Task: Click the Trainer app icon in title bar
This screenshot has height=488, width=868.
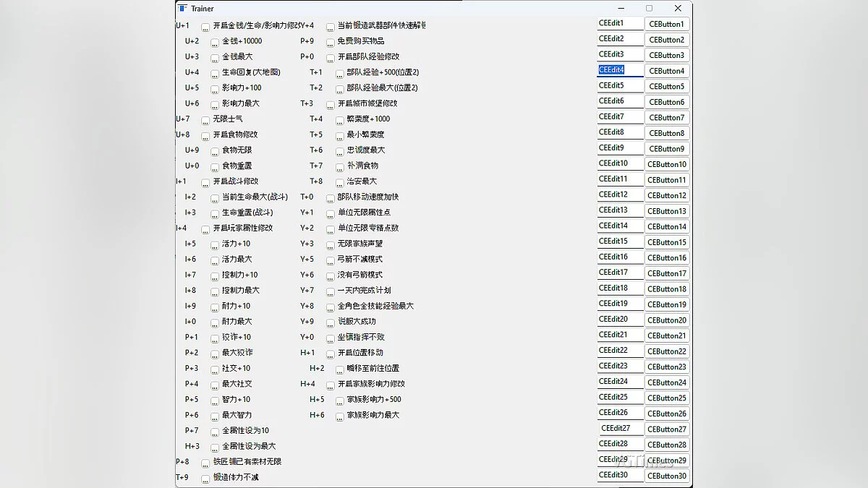Action: 183,9
